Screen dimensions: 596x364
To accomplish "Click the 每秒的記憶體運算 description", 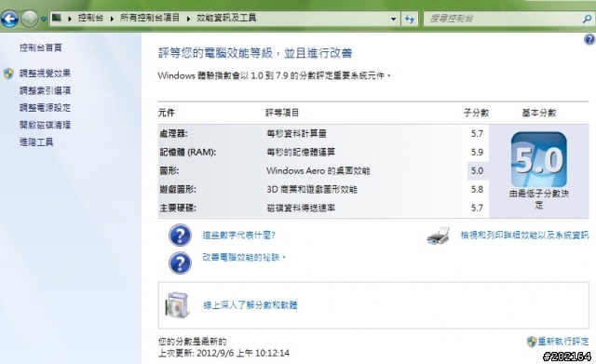I will pos(301,152).
